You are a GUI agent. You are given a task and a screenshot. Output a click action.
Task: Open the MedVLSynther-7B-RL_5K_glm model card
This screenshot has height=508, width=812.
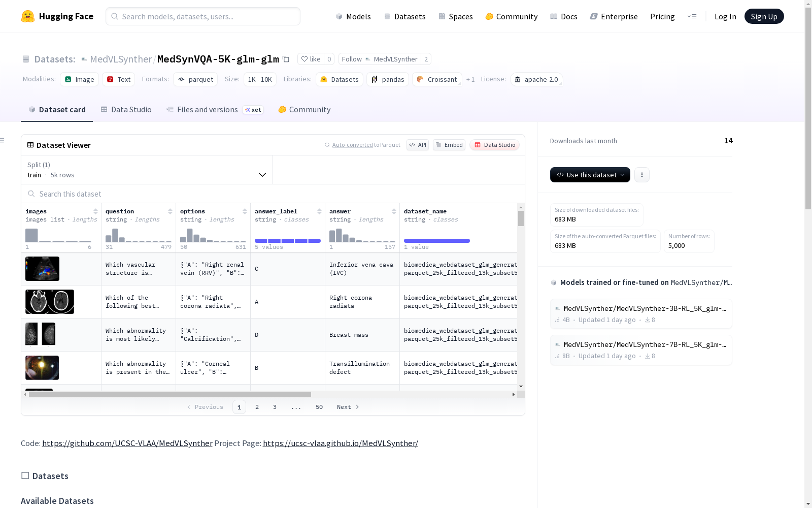(641, 350)
